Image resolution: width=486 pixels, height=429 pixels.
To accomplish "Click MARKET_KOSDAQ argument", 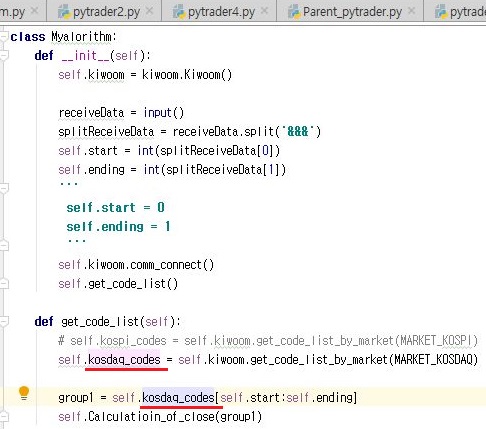I will (x=434, y=360).
